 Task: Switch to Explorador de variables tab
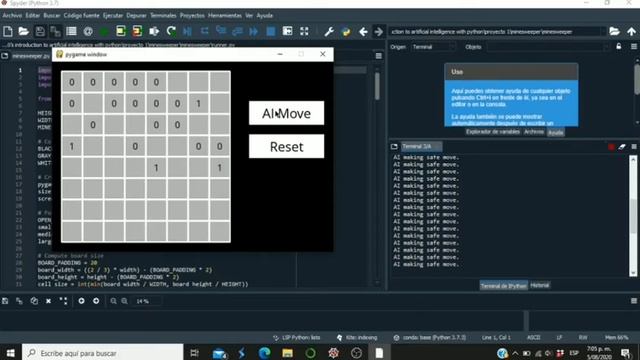click(493, 132)
